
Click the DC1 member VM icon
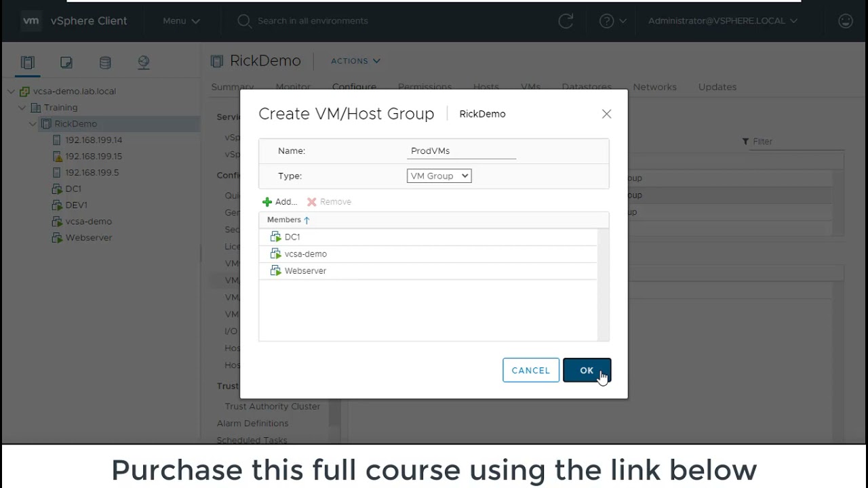coord(275,237)
